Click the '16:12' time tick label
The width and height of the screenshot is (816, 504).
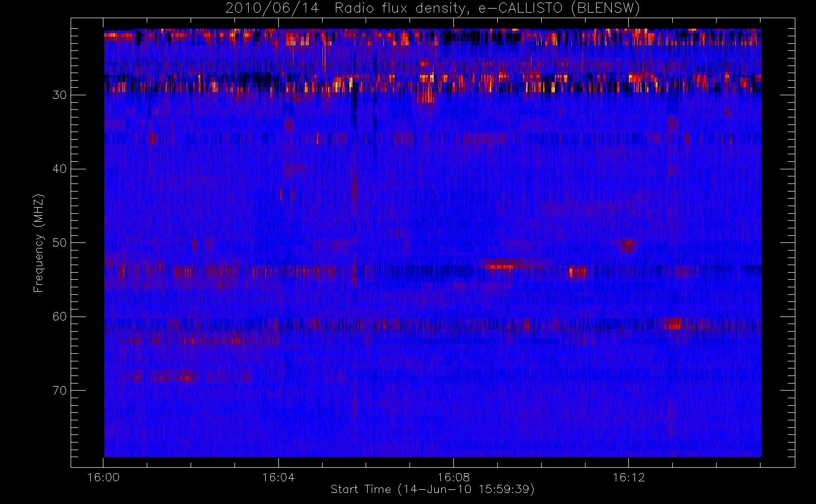[x=628, y=477]
